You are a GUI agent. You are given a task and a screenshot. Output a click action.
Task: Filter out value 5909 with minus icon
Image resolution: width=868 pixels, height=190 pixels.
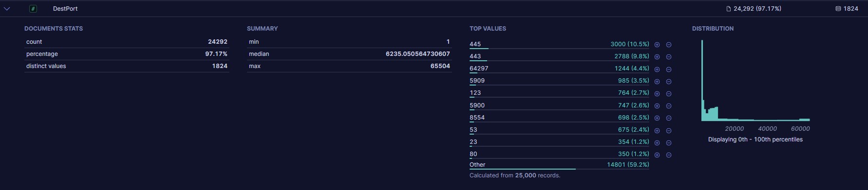click(669, 82)
